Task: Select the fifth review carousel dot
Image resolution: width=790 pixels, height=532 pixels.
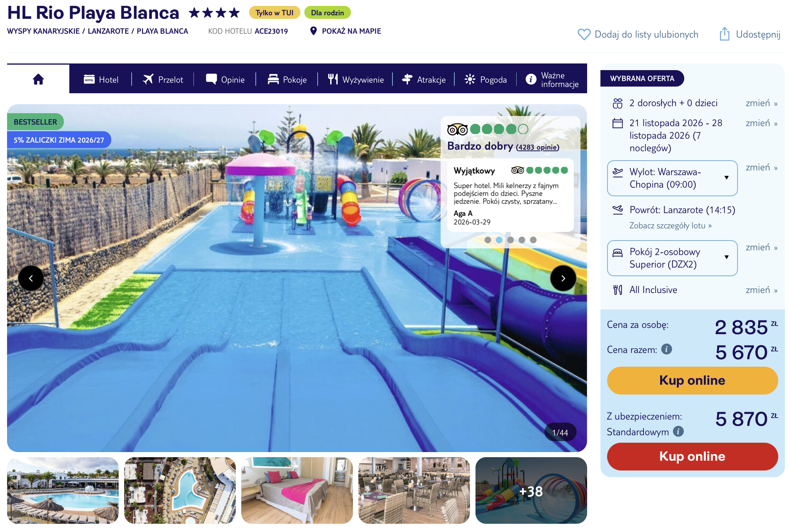Action: pos(533,240)
